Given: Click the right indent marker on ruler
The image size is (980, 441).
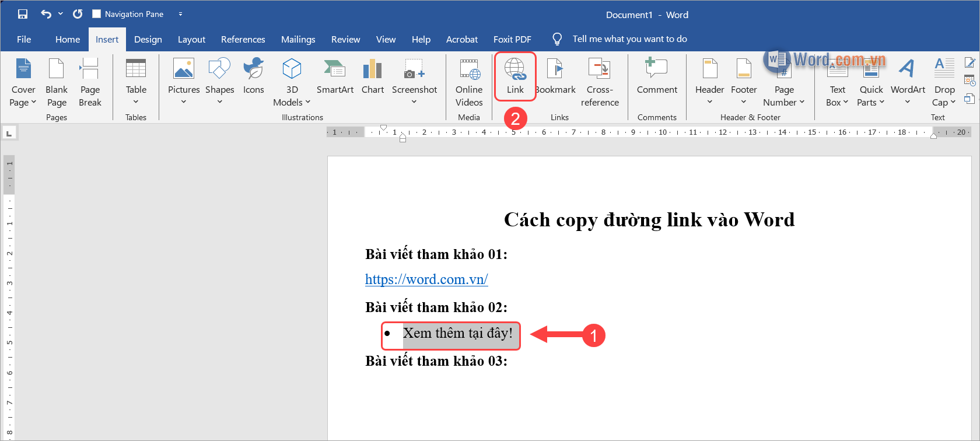Looking at the screenshot, I should pos(934,136).
